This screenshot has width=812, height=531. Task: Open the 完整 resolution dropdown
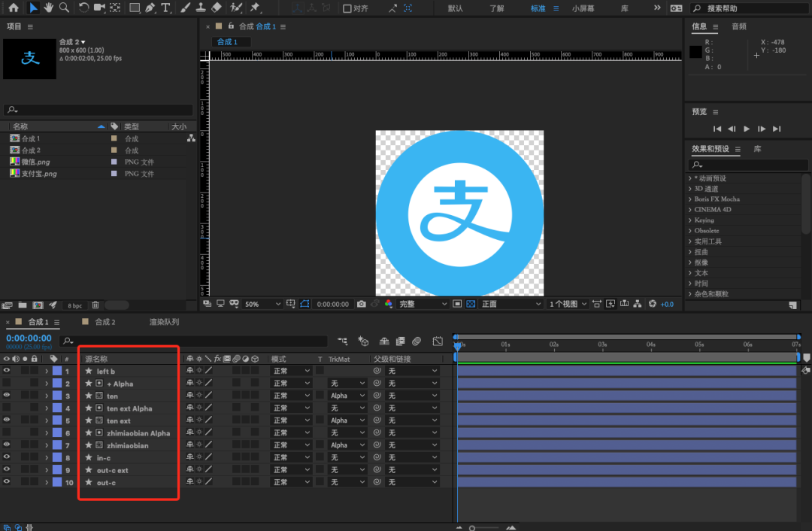422,304
